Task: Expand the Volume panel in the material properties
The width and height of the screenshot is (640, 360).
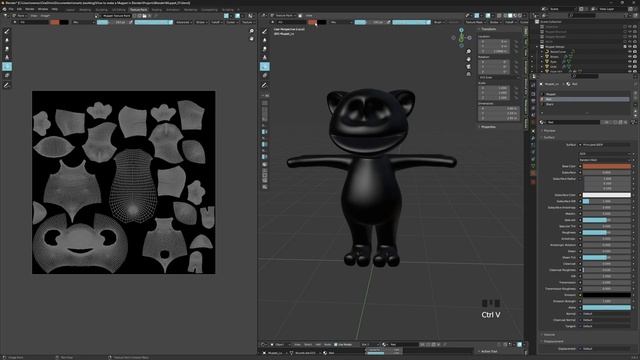Action: pyautogui.click(x=549, y=335)
